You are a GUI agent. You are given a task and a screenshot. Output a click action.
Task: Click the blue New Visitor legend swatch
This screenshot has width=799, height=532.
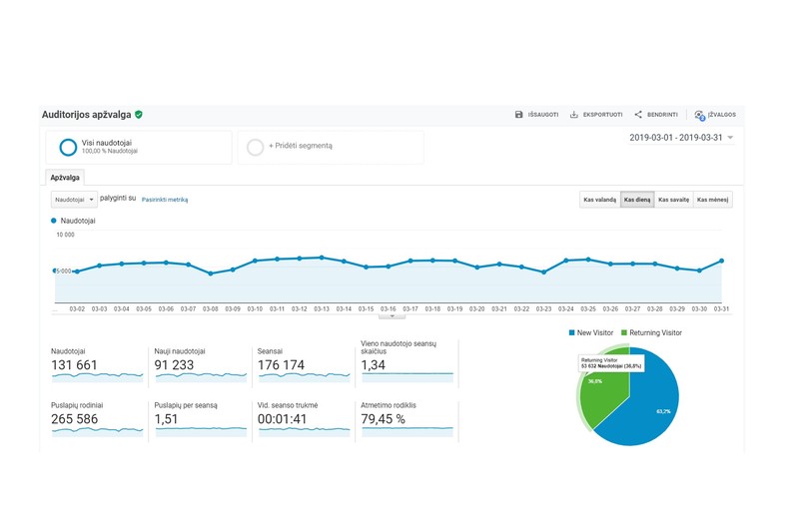point(571,332)
